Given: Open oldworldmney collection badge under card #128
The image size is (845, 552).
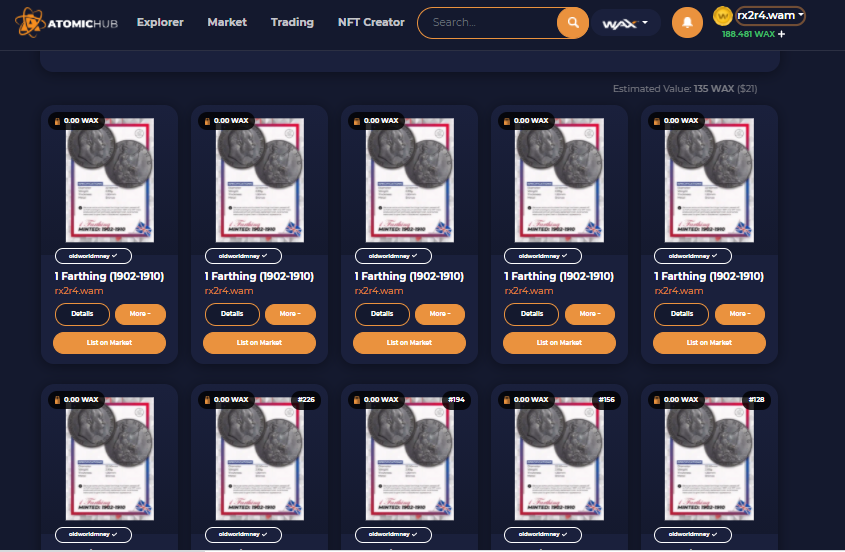Looking at the screenshot, I should (692, 534).
